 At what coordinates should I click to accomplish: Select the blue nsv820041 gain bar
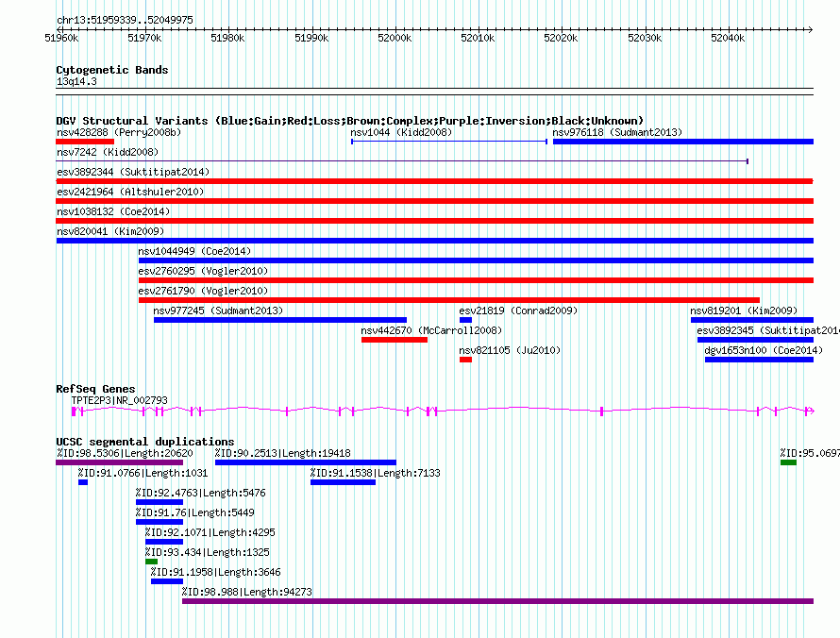click(434, 241)
